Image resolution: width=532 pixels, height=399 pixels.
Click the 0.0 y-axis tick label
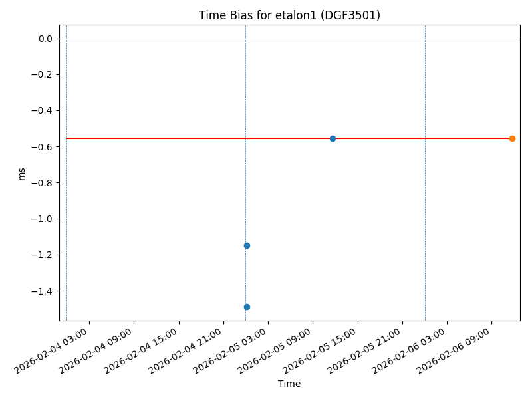click(x=45, y=39)
